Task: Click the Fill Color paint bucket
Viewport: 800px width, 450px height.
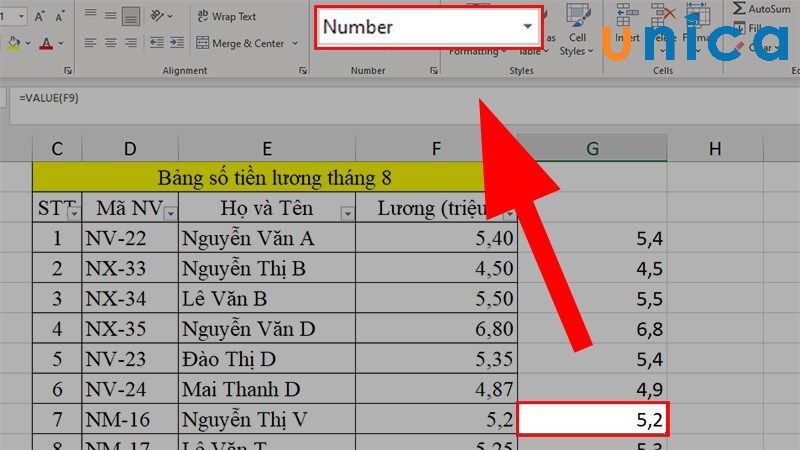Action: point(14,43)
